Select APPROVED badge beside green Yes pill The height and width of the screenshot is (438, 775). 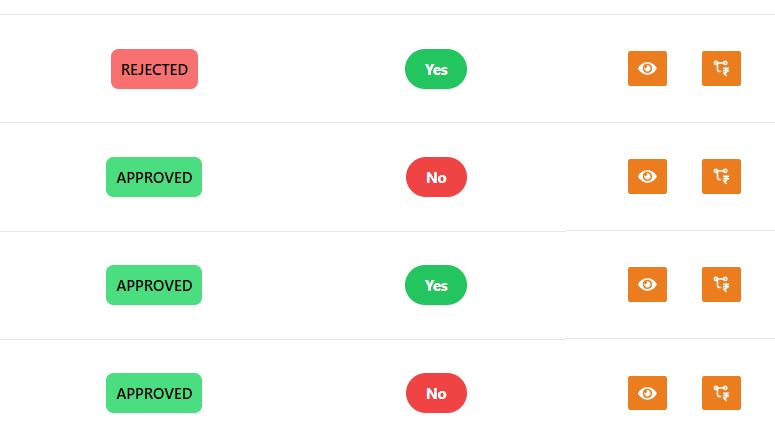coord(154,285)
